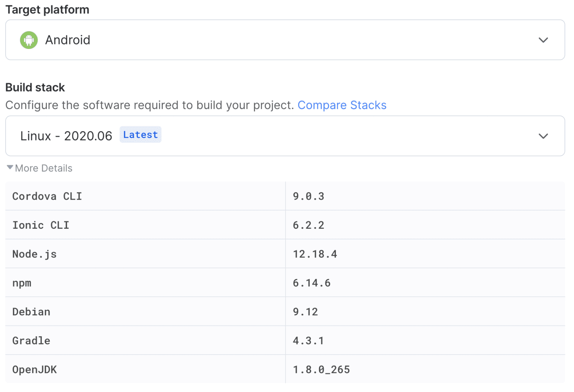Click the Cordova CLI row label
The height and width of the screenshot is (392, 574).
pos(47,196)
